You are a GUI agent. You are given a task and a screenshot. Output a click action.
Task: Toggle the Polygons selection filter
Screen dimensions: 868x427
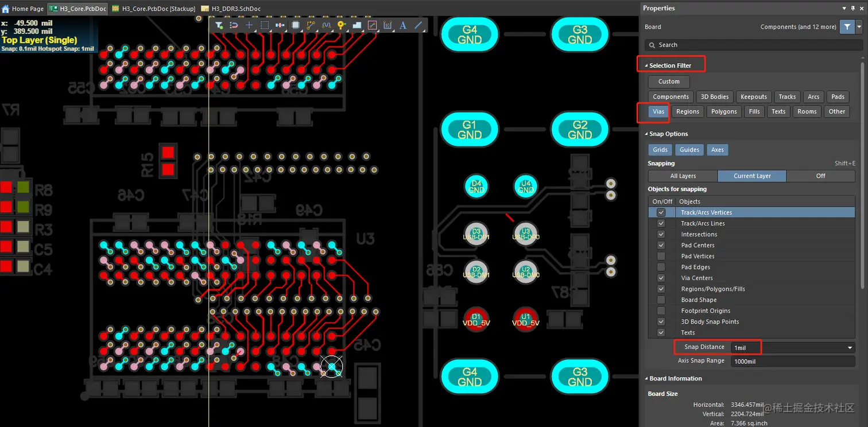pyautogui.click(x=724, y=111)
